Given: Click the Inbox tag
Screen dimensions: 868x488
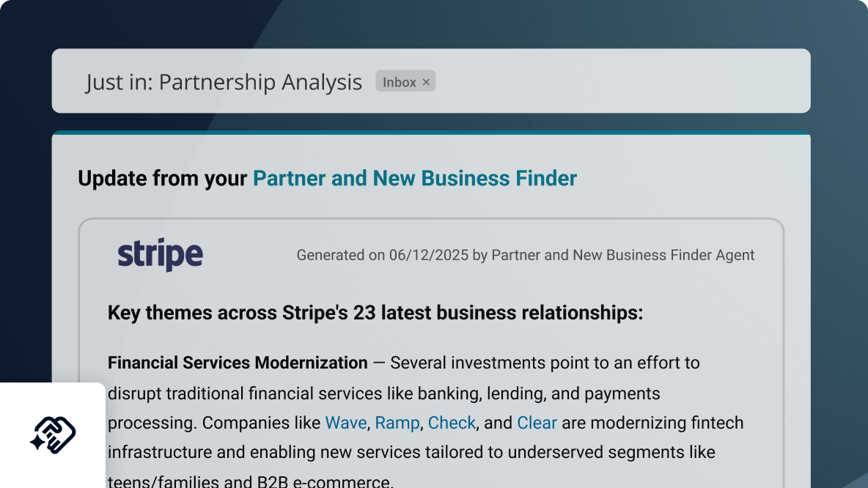Looking at the screenshot, I should point(399,81).
